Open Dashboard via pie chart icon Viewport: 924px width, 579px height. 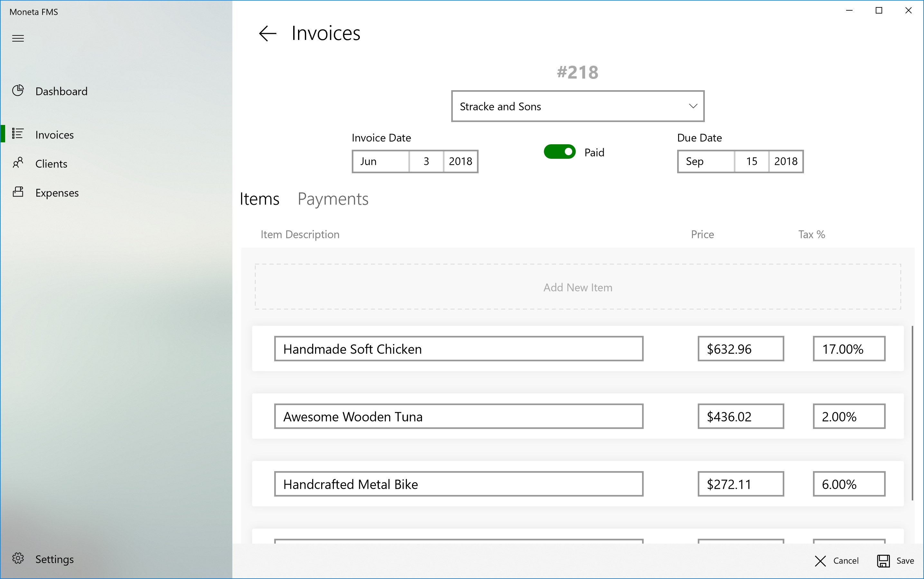pos(18,91)
